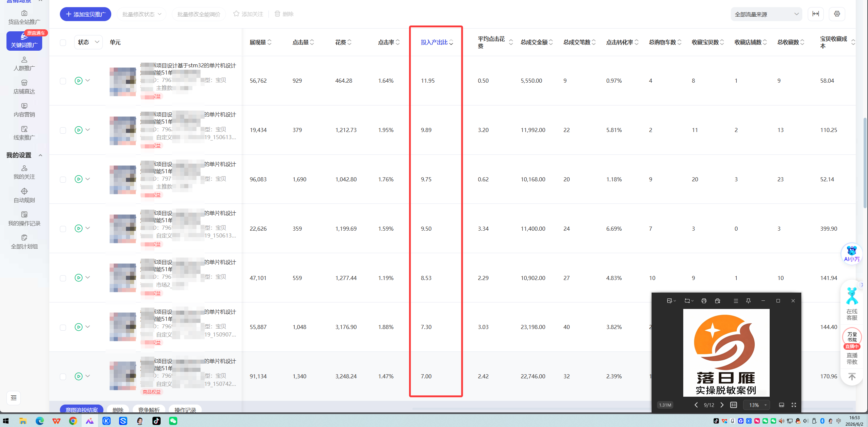The width and height of the screenshot is (868, 427).
Task: Click the back-to-top arrow icon
Action: click(x=852, y=377)
